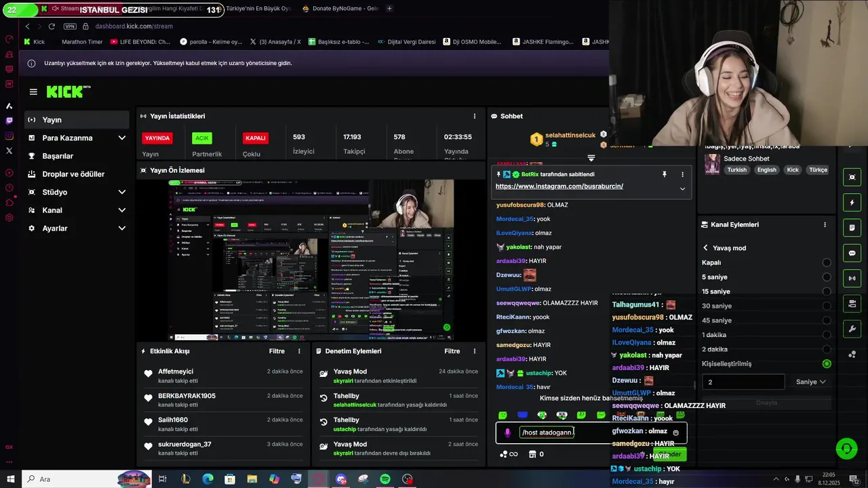868x488 pixels.
Task: Open Yayın İstatistikleri three-dot options menu
Action: point(475,116)
